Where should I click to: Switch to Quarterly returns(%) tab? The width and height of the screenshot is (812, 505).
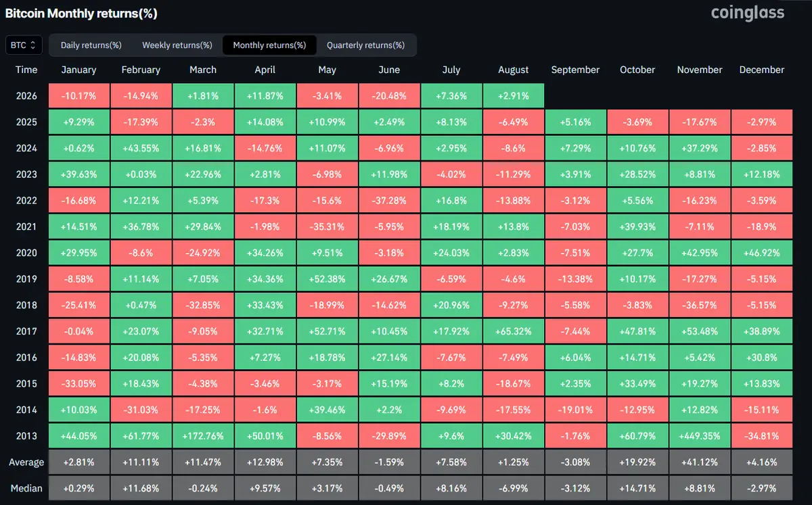(x=365, y=45)
